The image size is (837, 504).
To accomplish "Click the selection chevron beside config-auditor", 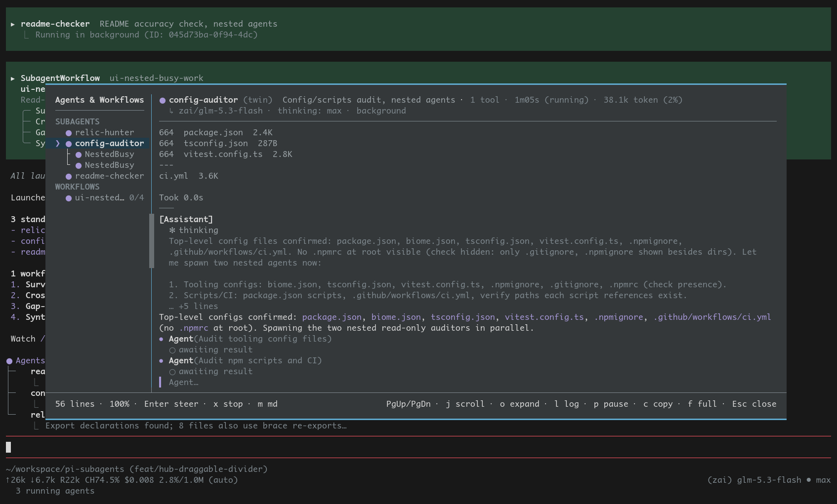I will pos(58,144).
